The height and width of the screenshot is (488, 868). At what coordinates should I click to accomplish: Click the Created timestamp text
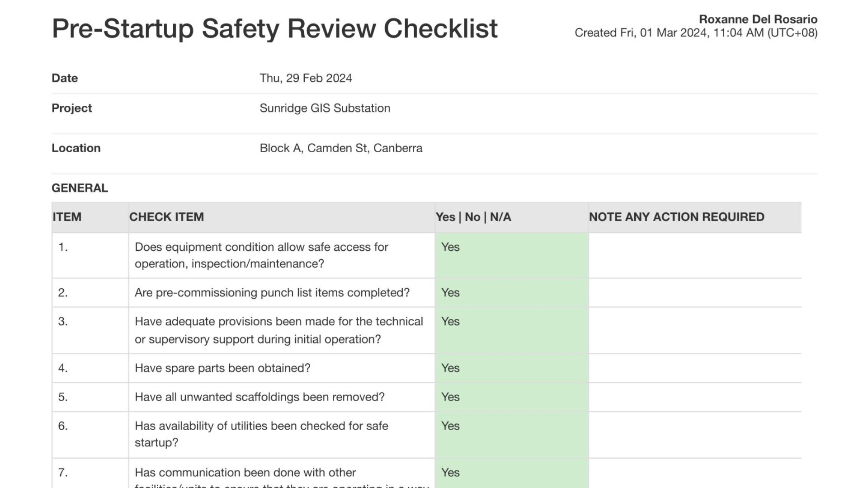[x=696, y=33]
